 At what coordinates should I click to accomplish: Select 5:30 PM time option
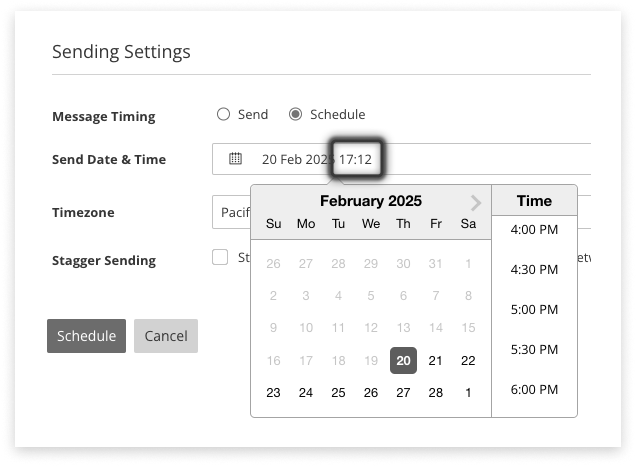[534, 350]
